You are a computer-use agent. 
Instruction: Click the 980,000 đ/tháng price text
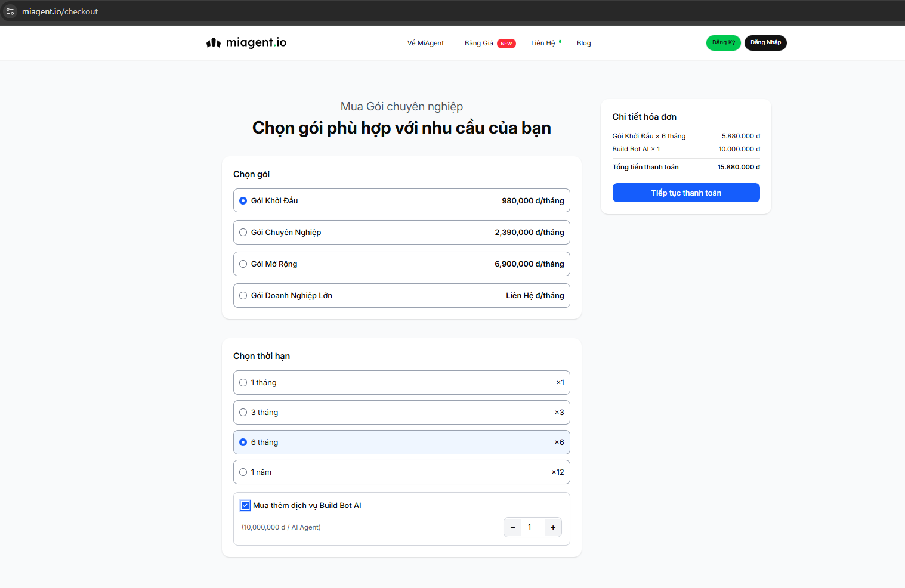533,200
